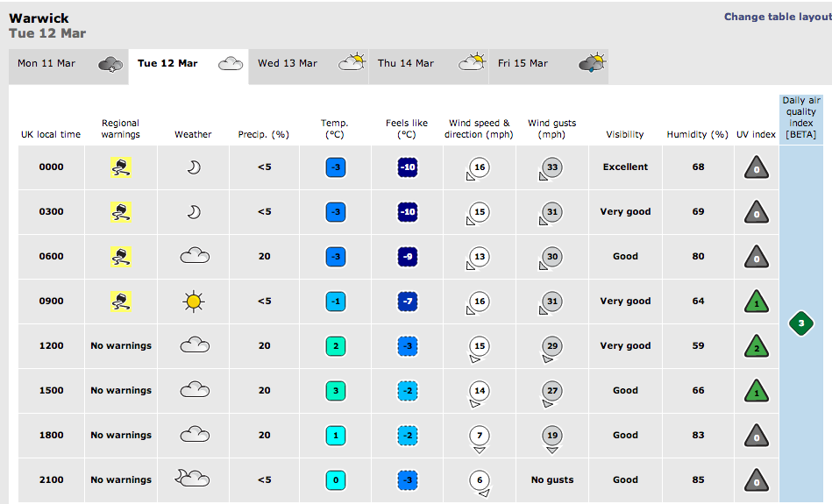Click the Daily air quality index header
Viewport: 832px width, 504px height.
tap(801, 117)
